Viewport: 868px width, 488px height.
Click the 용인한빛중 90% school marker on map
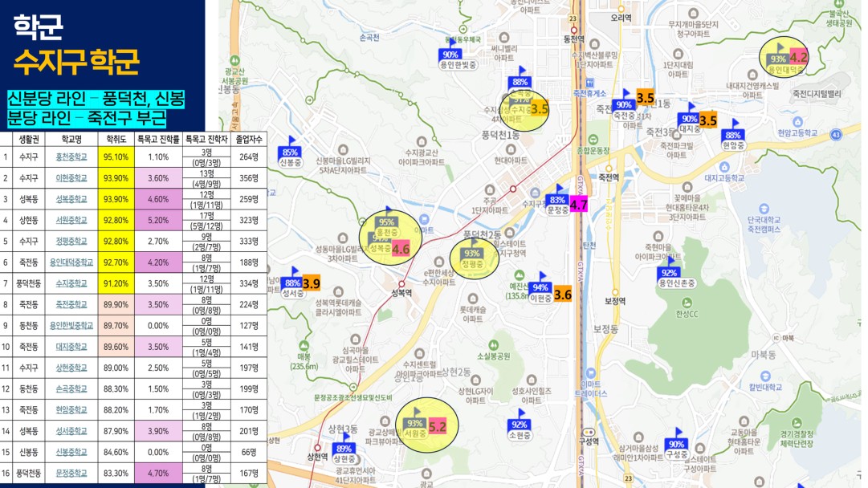[x=458, y=56]
